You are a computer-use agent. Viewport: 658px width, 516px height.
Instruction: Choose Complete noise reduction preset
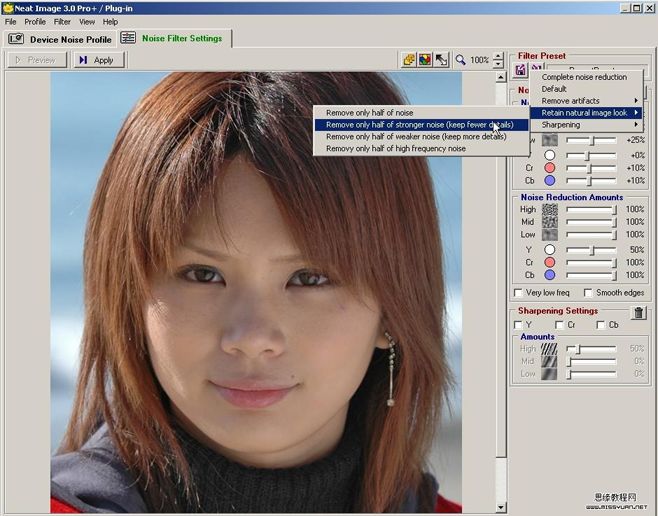586,77
